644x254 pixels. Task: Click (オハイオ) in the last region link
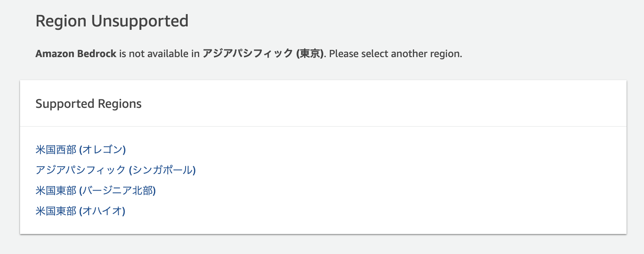point(102,211)
